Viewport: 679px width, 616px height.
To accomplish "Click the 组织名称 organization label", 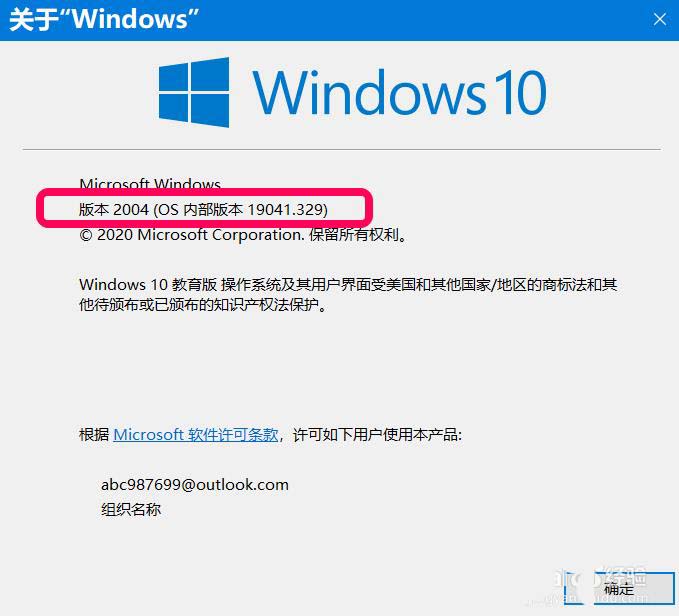I will click(x=131, y=509).
